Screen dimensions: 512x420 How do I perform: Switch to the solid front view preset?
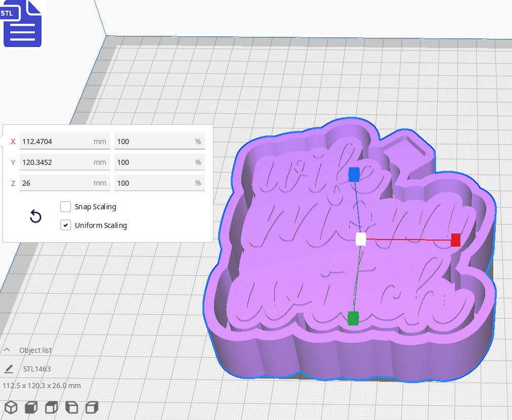tap(30, 407)
